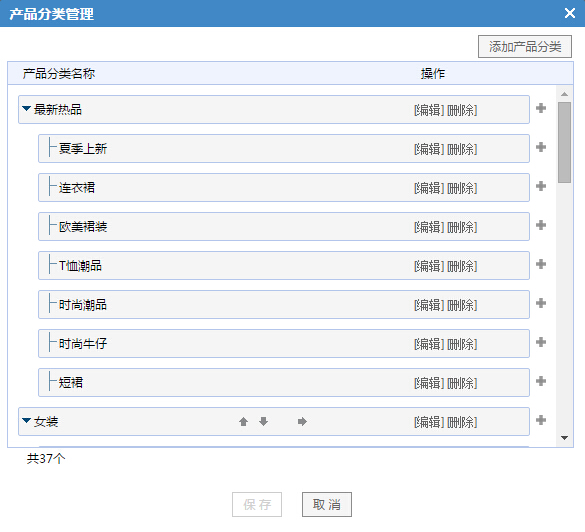Edit the 短裙 category

click(429, 383)
